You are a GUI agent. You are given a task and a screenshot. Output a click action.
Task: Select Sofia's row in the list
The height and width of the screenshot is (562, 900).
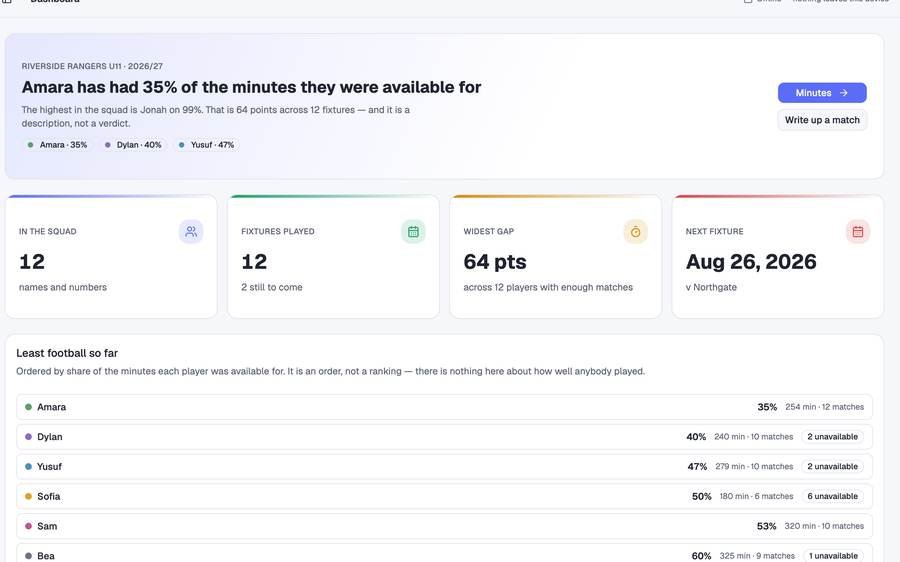(x=444, y=497)
